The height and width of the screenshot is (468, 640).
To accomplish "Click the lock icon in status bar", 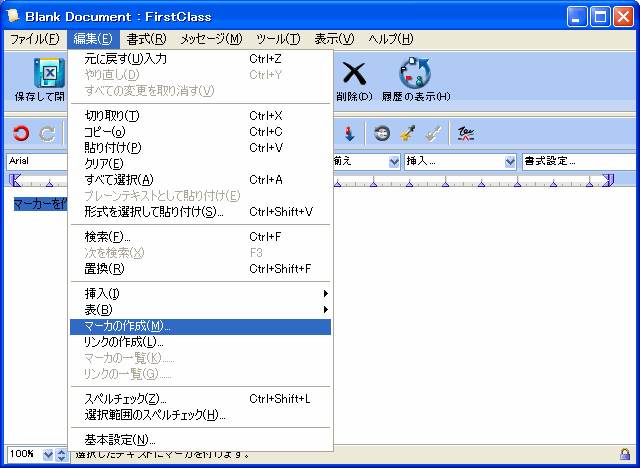I will coord(624,454).
